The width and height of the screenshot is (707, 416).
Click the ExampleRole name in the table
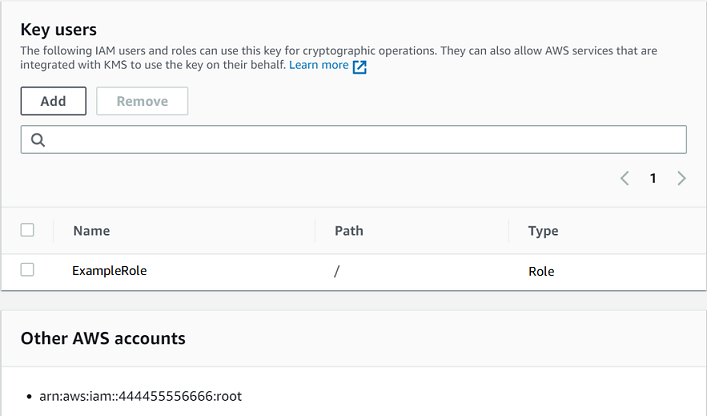tap(110, 271)
